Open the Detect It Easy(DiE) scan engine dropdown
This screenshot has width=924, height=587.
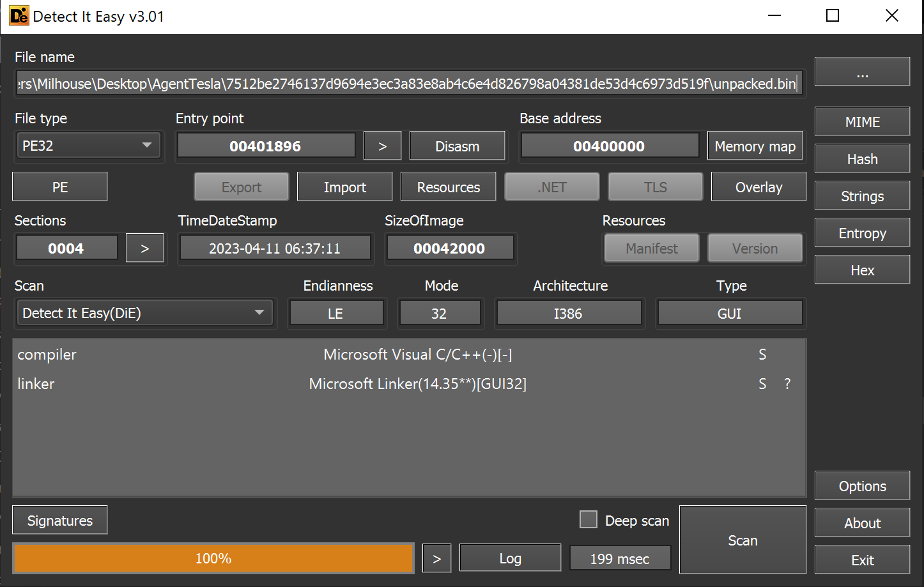click(144, 313)
